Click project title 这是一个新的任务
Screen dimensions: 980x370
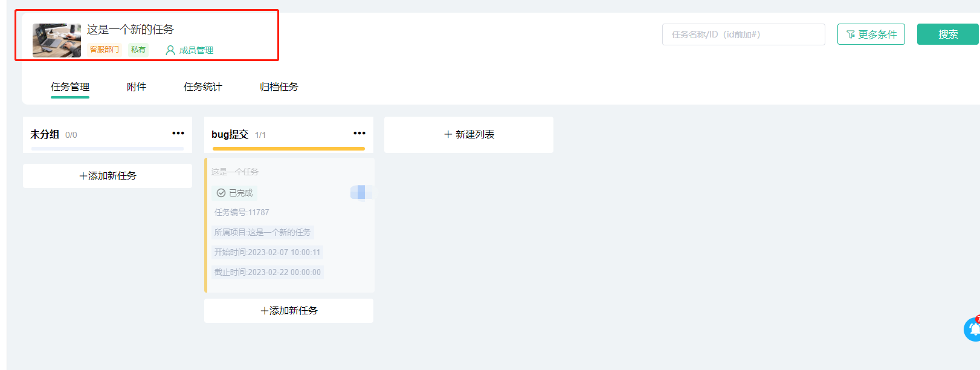click(131, 29)
